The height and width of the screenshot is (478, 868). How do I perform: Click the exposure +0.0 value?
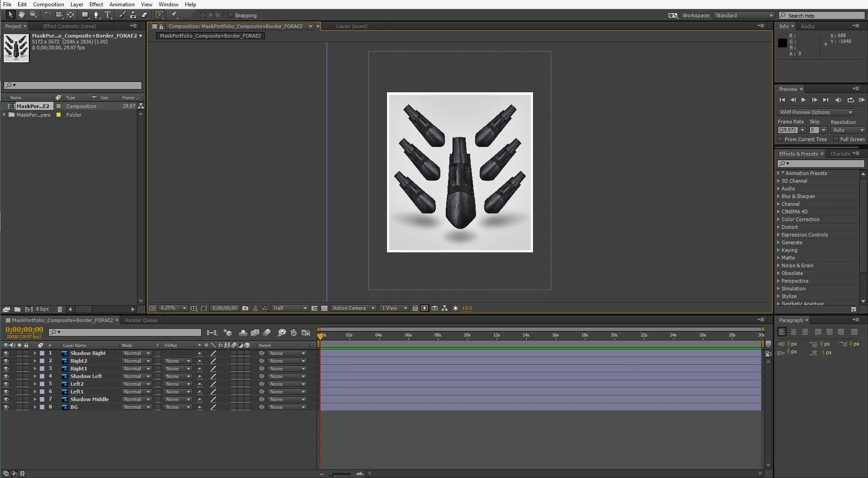(x=467, y=308)
